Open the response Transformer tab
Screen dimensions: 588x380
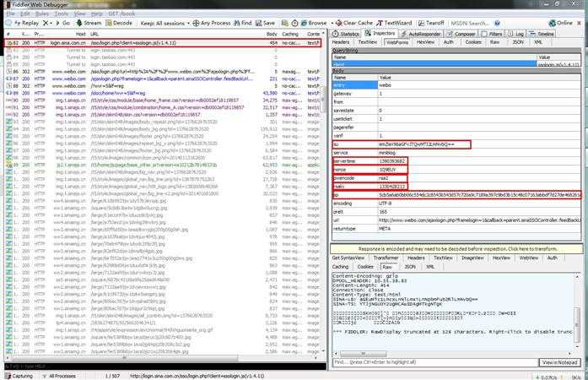386,258
